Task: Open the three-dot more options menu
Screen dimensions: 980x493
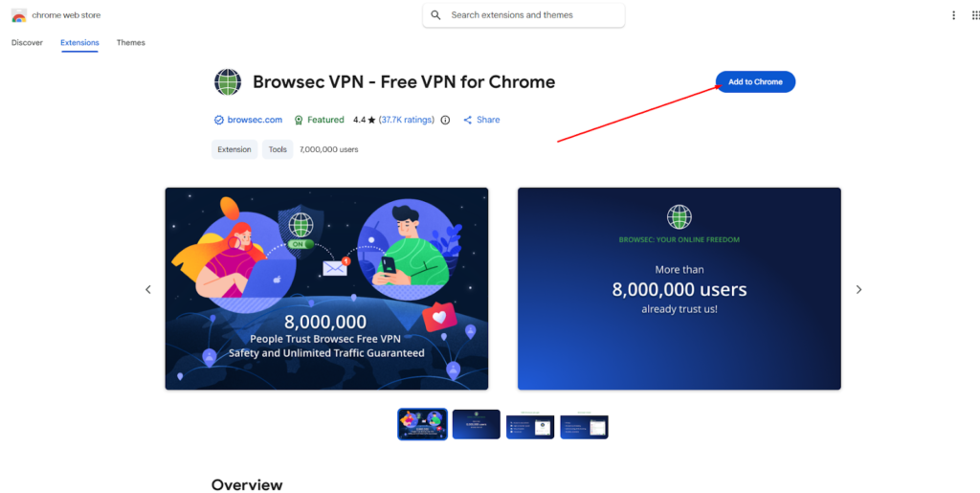Action: tap(953, 15)
